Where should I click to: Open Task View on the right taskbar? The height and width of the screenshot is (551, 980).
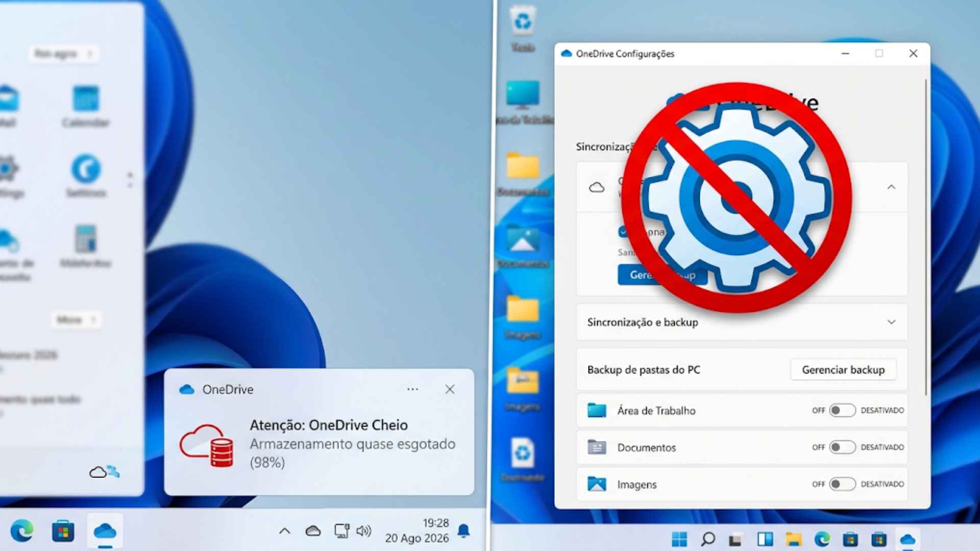coord(736,539)
